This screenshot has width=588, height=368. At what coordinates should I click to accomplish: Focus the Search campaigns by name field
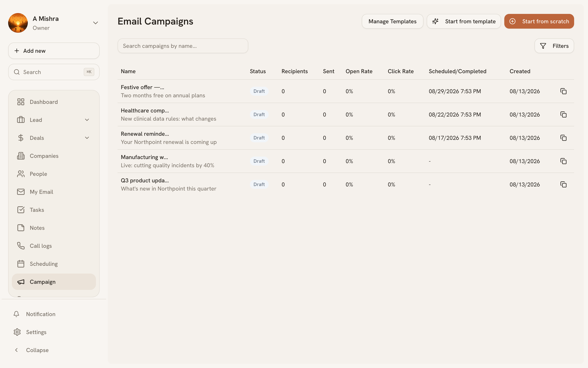183,46
